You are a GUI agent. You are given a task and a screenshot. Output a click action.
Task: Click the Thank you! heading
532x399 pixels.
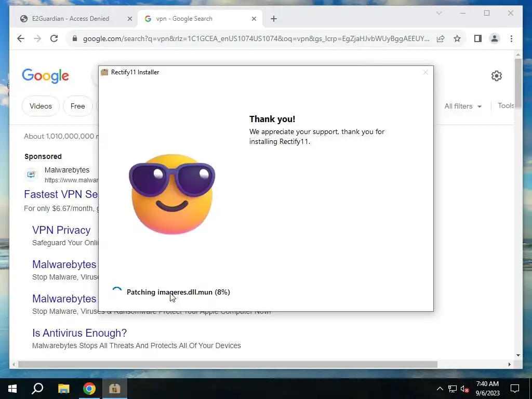tap(272, 119)
